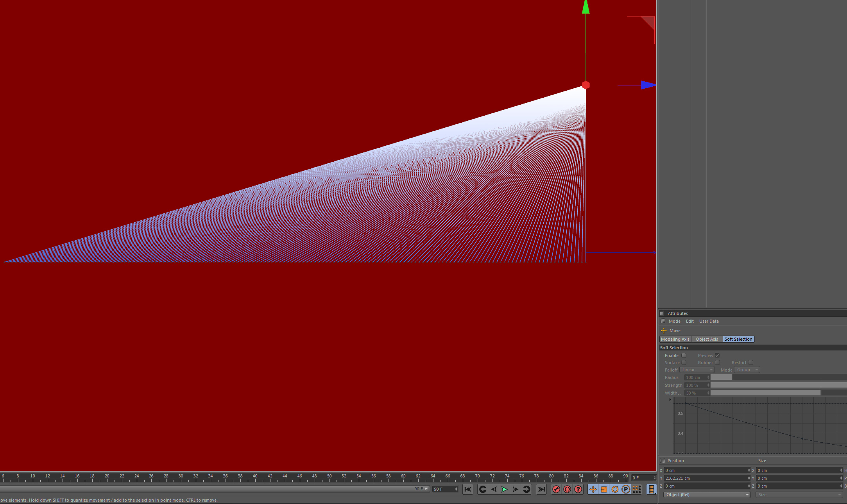The image size is (847, 504).
Task: Toggle the Point Level Animation dots icon
Action: click(x=637, y=489)
